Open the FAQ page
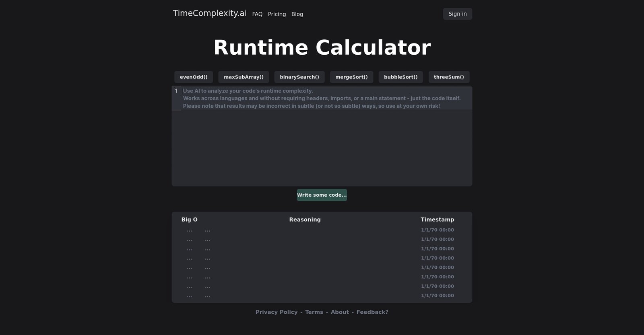 257,14
